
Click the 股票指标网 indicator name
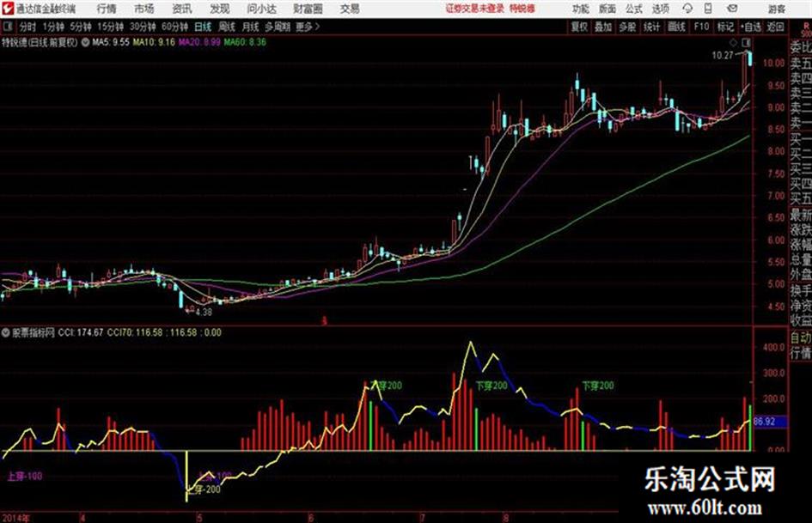[x=34, y=332]
